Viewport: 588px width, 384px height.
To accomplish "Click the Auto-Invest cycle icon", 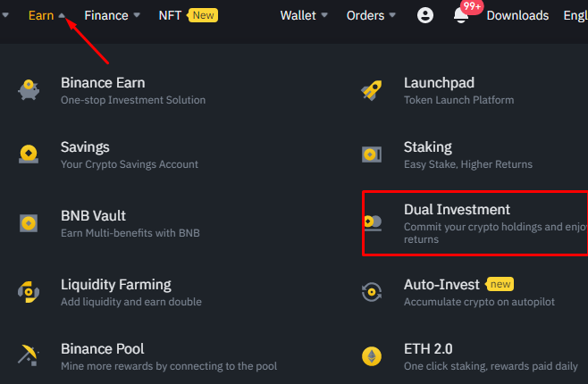I will click(372, 292).
